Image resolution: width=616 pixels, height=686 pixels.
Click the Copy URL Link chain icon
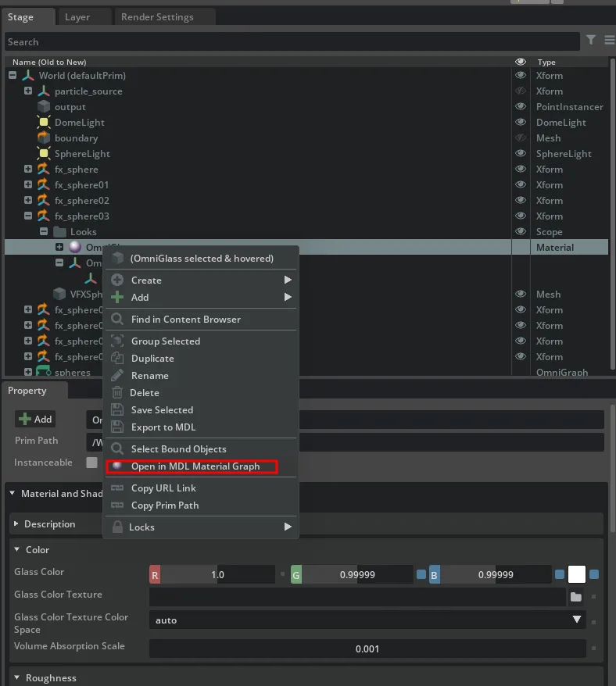tap(117, 488)
